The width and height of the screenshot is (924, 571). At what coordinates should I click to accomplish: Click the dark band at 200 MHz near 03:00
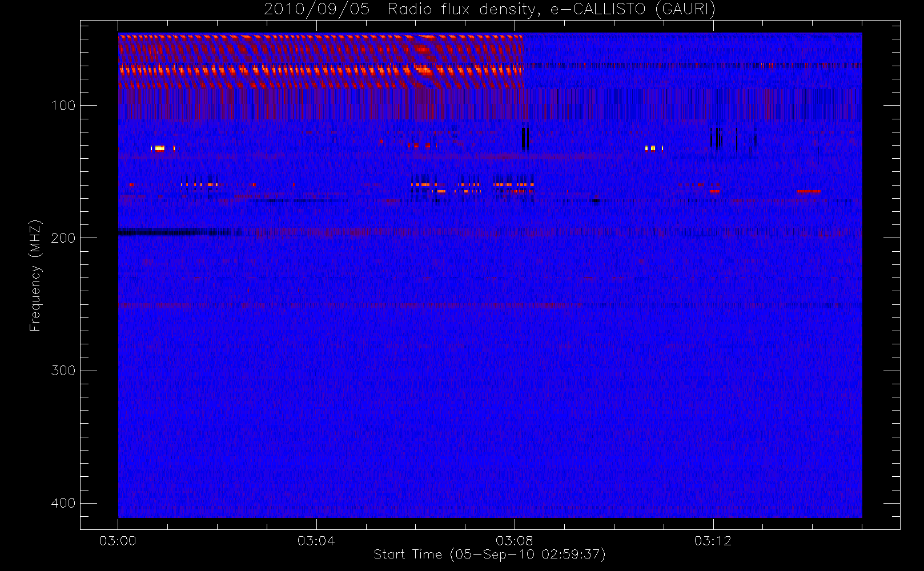click(174, 232)
